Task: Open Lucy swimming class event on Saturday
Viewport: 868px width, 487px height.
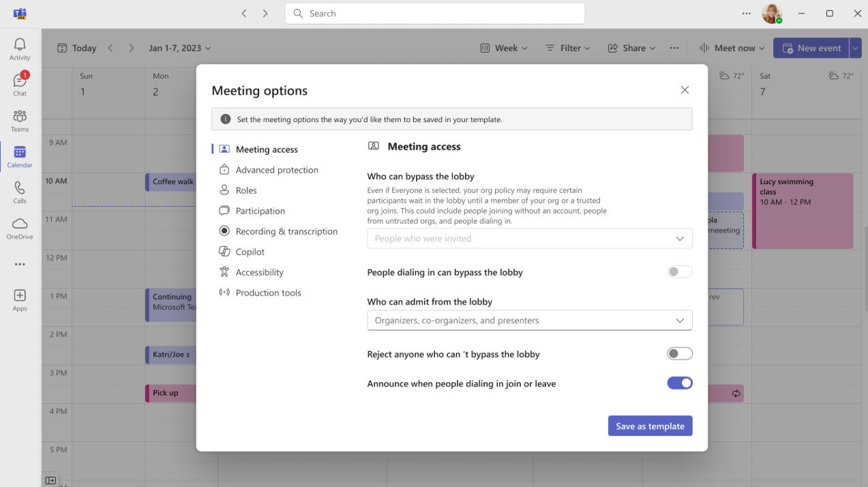Action: (x=803, y=211)
